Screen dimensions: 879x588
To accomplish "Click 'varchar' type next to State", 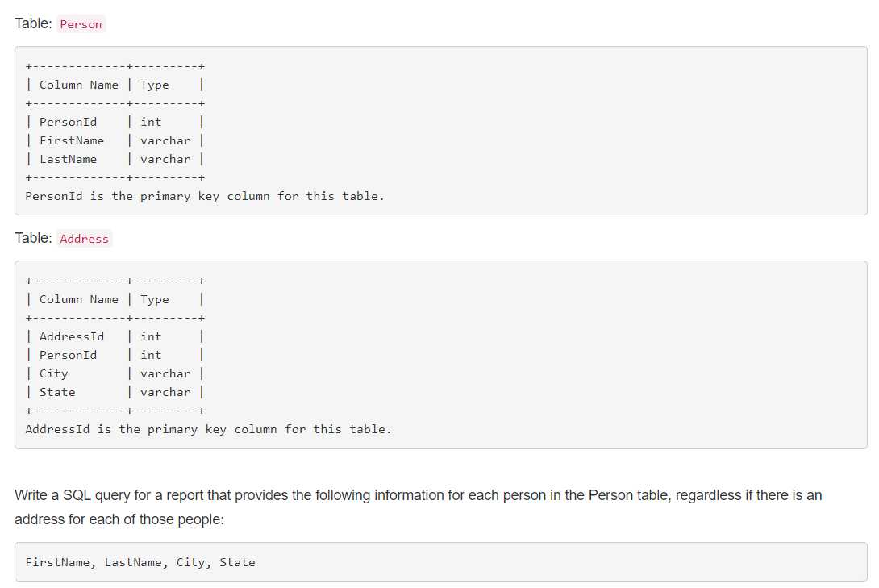I will (x=165, y=392).
